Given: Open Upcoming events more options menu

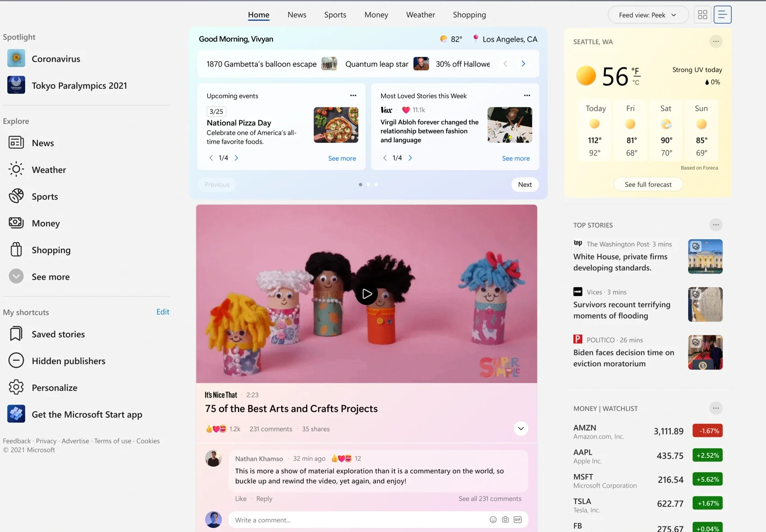Looking at the screenshot, I should pos(353,96).
